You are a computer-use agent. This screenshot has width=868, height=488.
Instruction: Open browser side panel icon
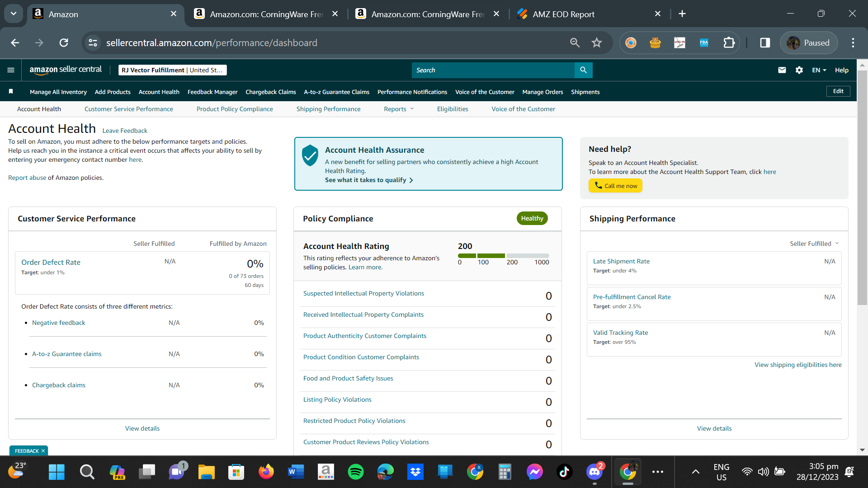765,42
